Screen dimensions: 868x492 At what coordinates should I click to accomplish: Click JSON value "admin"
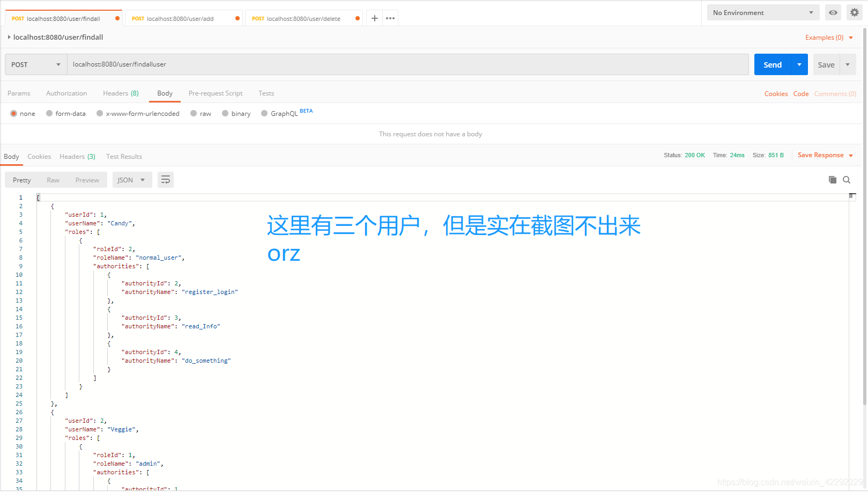[x=148, y=464]
